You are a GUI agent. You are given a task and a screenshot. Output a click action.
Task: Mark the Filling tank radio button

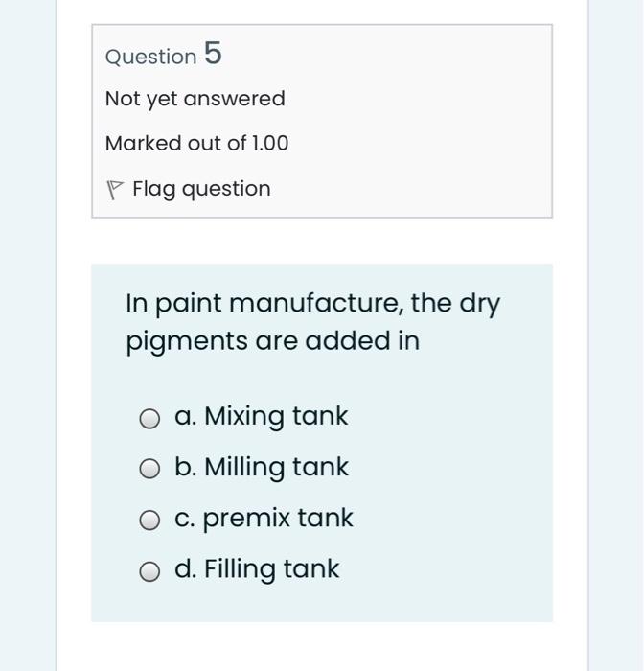coord(149,571)
